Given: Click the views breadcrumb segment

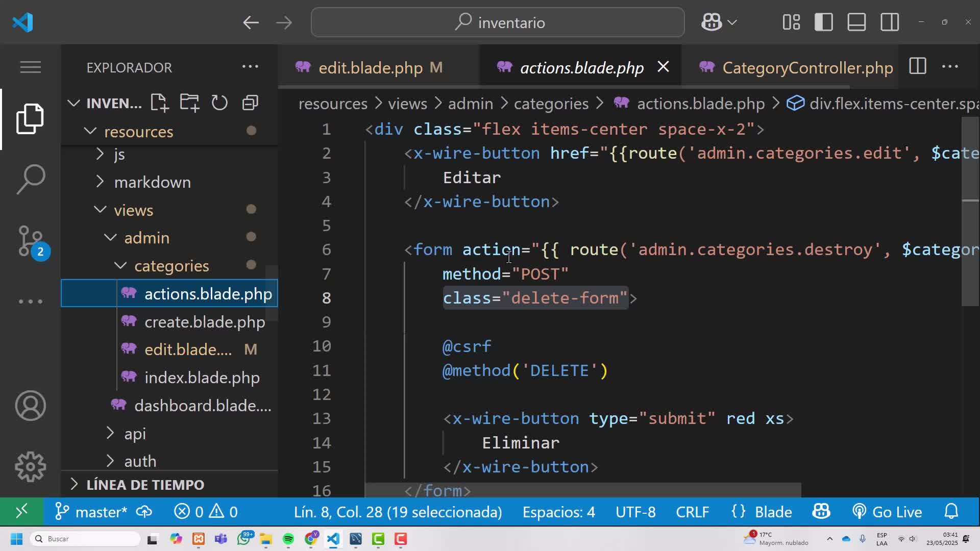Looking at the screenshot, I should pos(407,104).
